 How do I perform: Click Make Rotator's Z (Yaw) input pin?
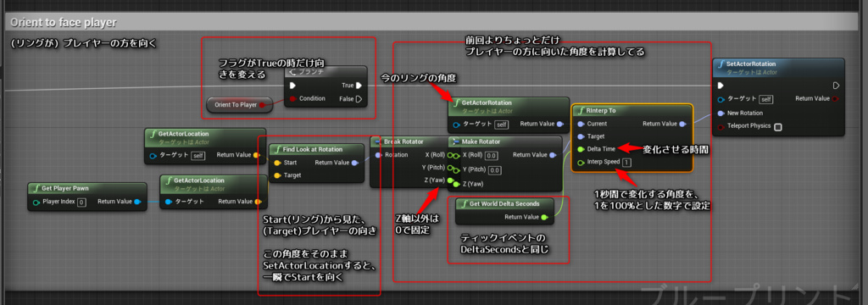point(457,184)
